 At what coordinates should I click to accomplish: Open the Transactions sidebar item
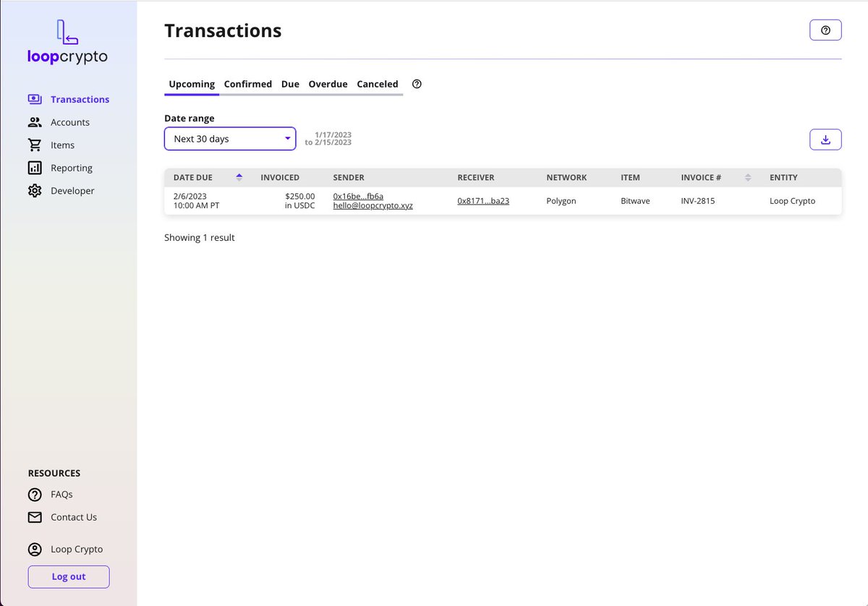click(69, 99)
